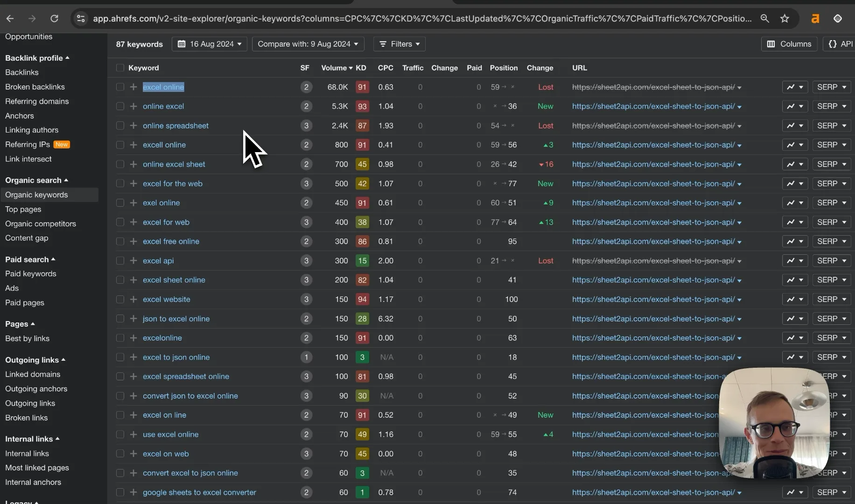Click SF badge for 'online spreadsheet' row

coord(306,126)
